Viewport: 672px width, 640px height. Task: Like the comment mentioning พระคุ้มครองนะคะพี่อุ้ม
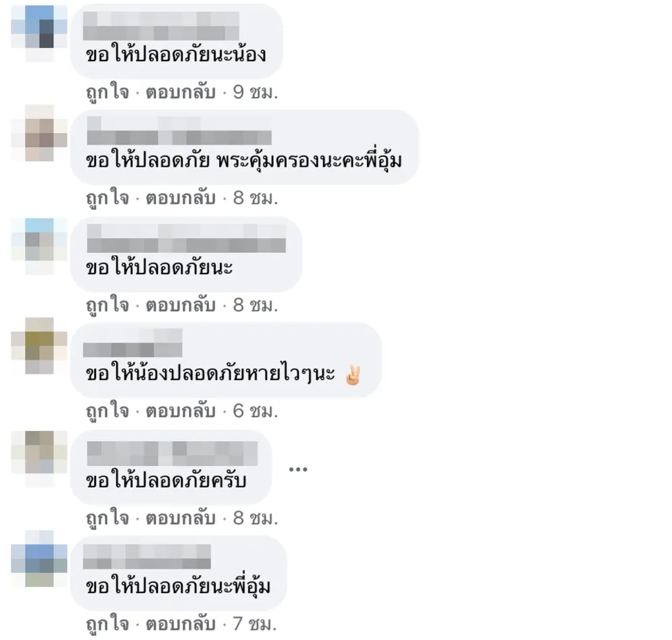[x=107, y=198]
